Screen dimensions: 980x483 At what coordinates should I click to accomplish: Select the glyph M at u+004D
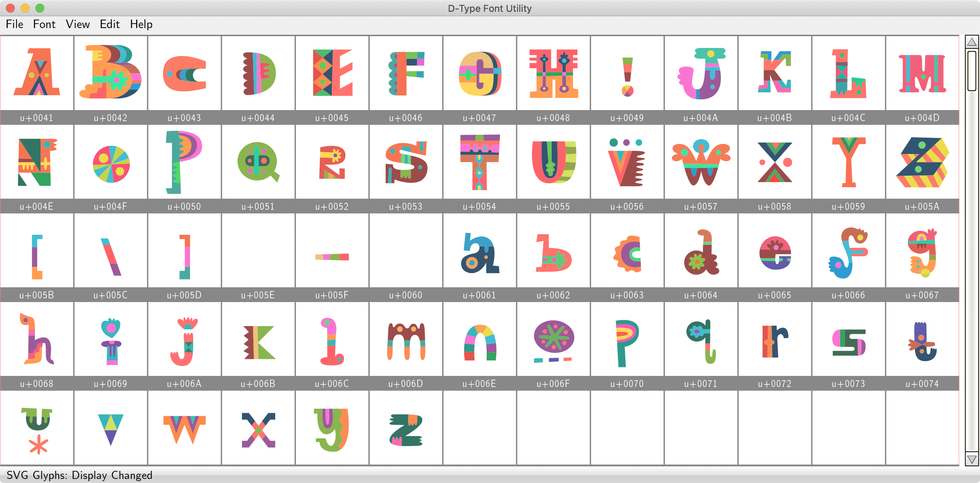tap(922, 73)
